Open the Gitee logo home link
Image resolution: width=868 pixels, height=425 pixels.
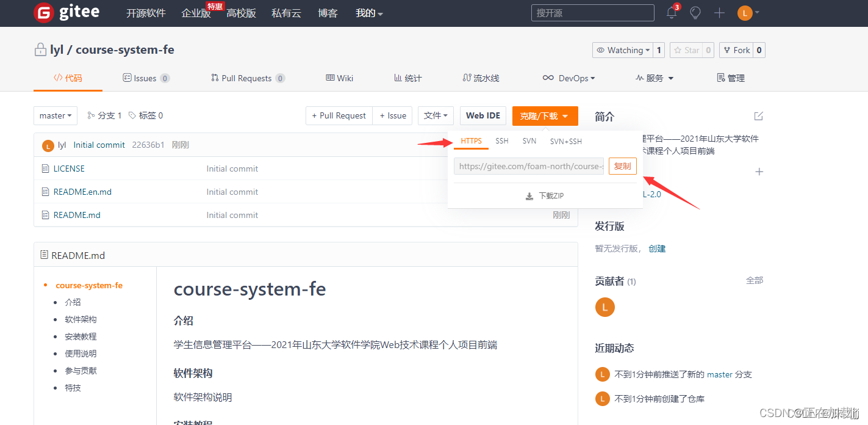coord(66,12)
